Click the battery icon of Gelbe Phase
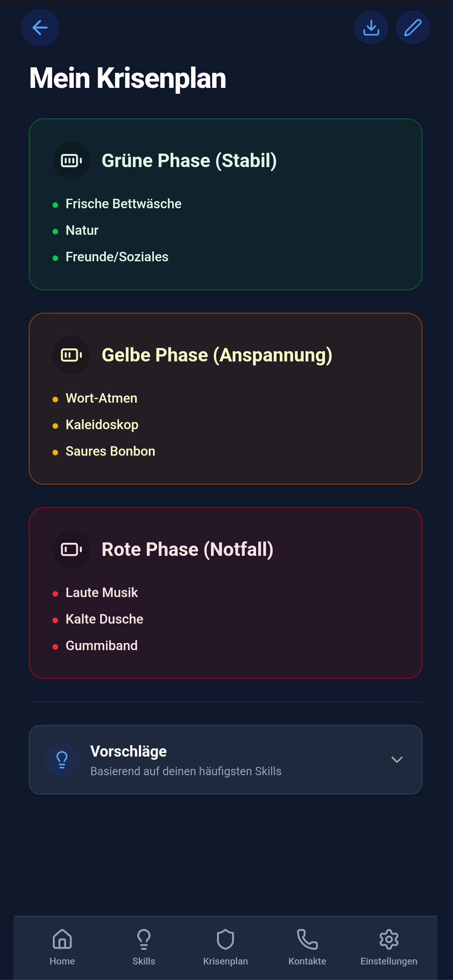Screen dimensions: 453x980 click(x=71, y=355)
